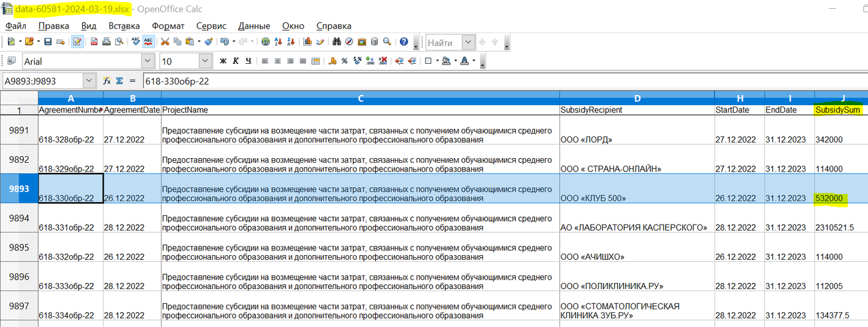Screen dimensions: 868x327
Task: Toggle Show Draw Functions icon
Action: pyautogui.click(x=320, y=41)
